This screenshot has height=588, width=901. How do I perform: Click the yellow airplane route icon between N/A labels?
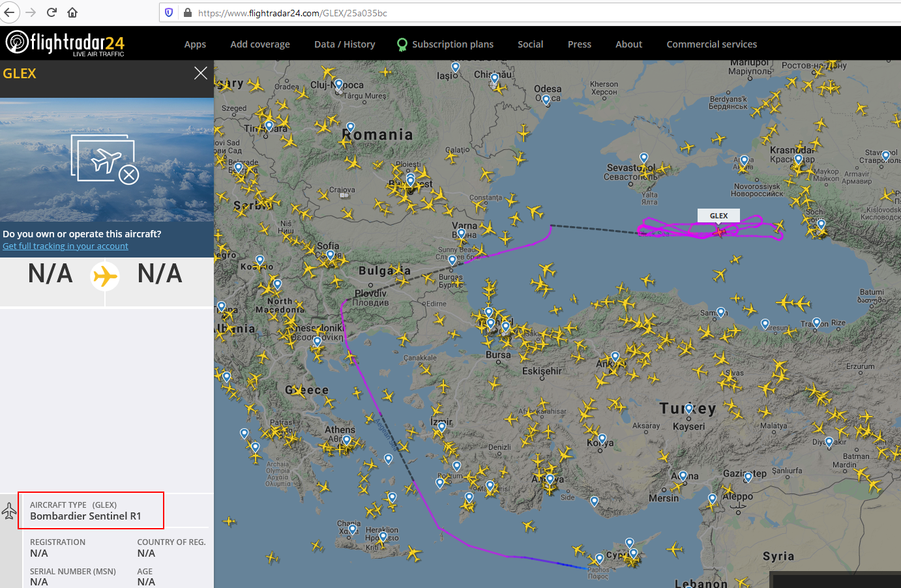105,276
